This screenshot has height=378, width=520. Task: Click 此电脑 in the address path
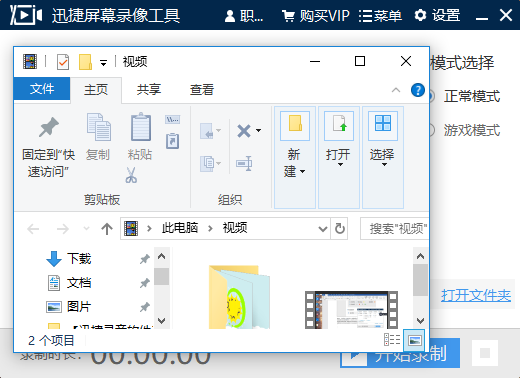[x=180, y=228]
